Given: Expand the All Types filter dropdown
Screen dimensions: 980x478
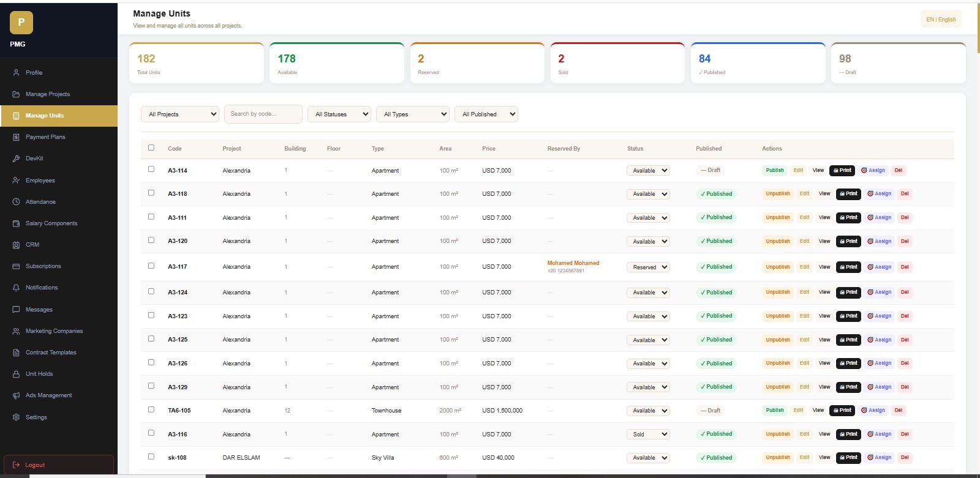Looking at the screenshot, I should click(413, 114).
